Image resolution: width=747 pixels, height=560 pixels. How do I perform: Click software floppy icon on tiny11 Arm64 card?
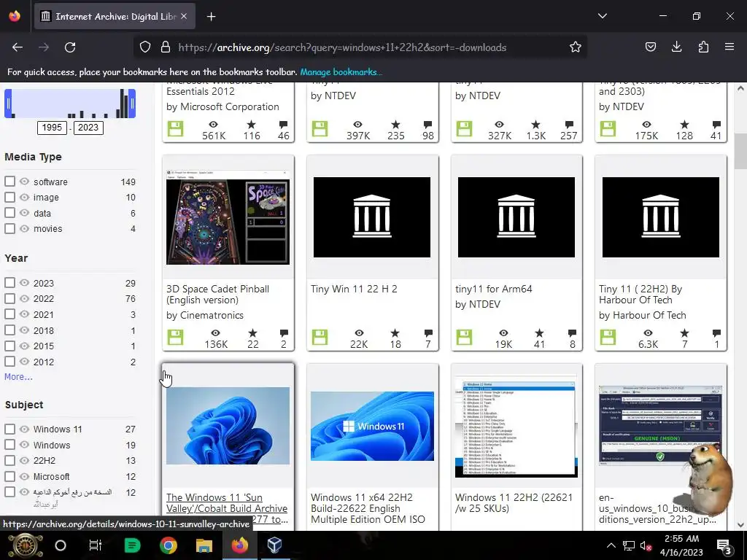[x=464, y=337]
